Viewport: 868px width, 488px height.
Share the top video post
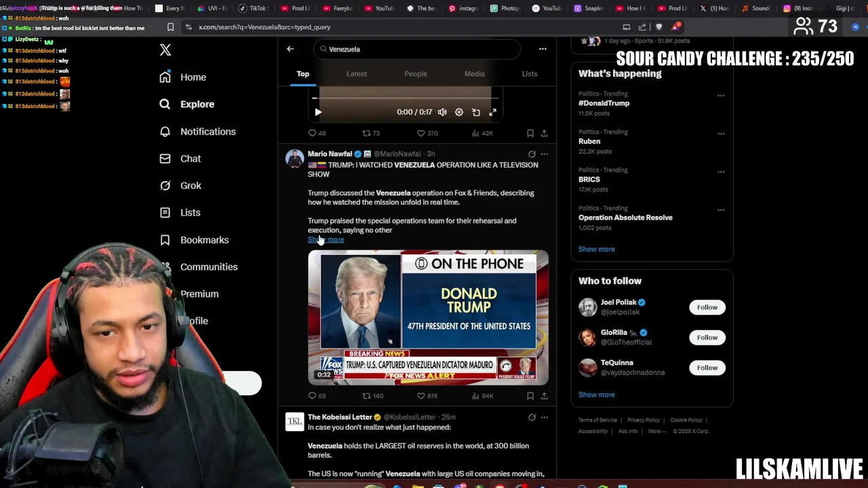coord(544,134)
